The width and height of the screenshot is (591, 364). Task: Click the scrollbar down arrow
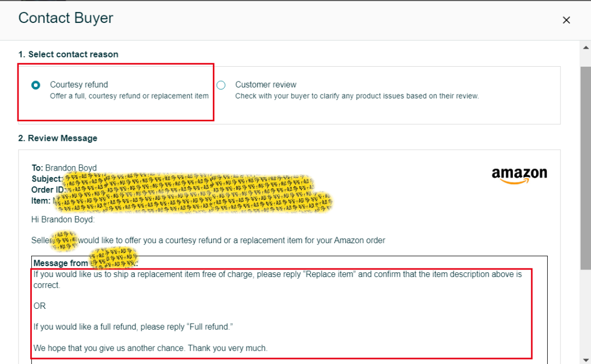tap(586, 360)
